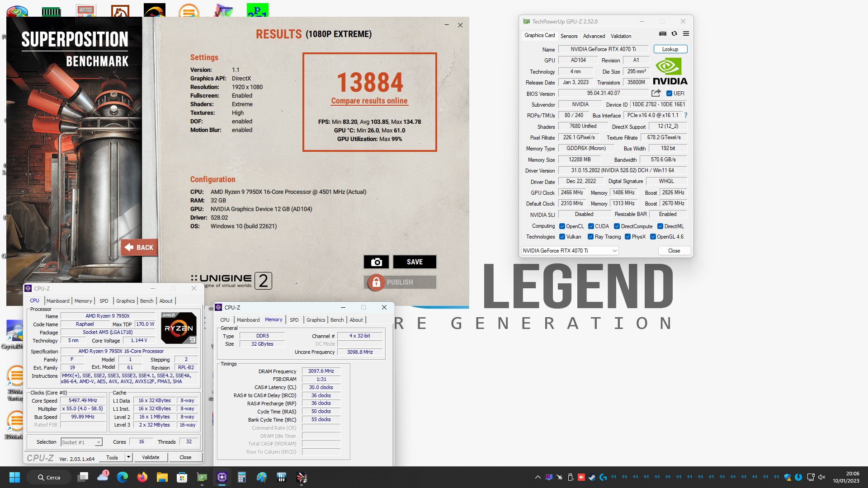The height and width of the screenshot is (488, 868).
Task: Open Graphics tab in CPU-Z Memory window
Action: tap(316, 320)
